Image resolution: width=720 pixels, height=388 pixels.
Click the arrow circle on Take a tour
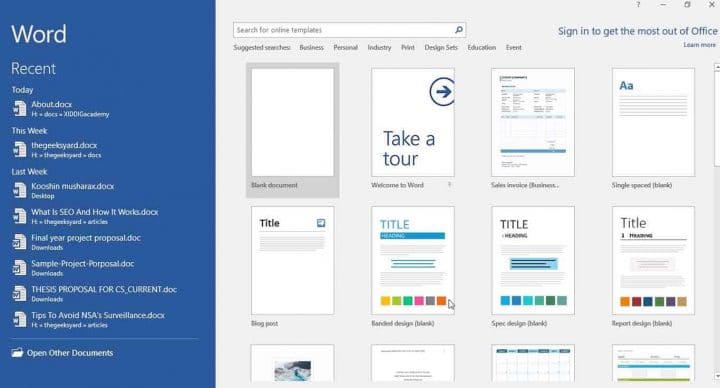(x=442, y=92)
